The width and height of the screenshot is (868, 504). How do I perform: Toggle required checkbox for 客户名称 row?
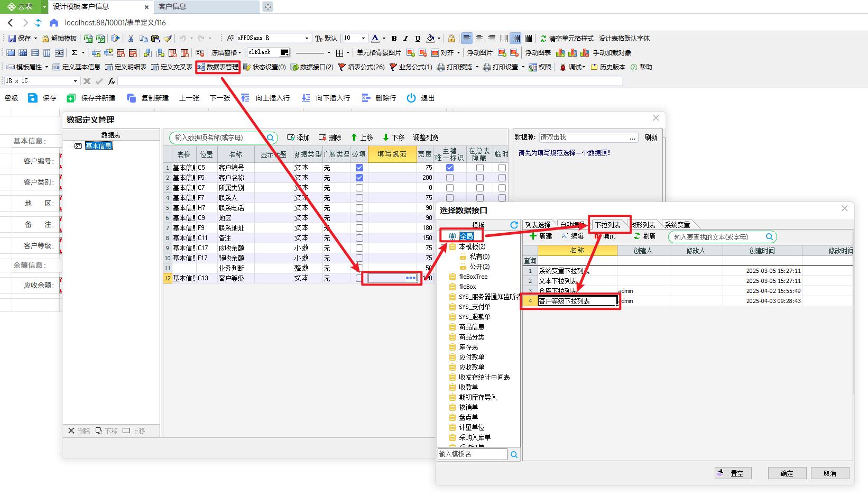tap(359, 178)
